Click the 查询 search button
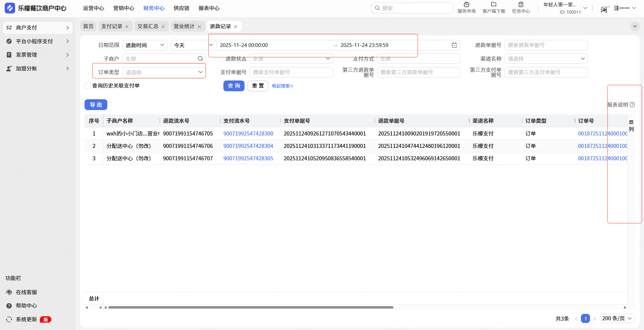Screen dimensions: 644x330 [x=234, y=86]
